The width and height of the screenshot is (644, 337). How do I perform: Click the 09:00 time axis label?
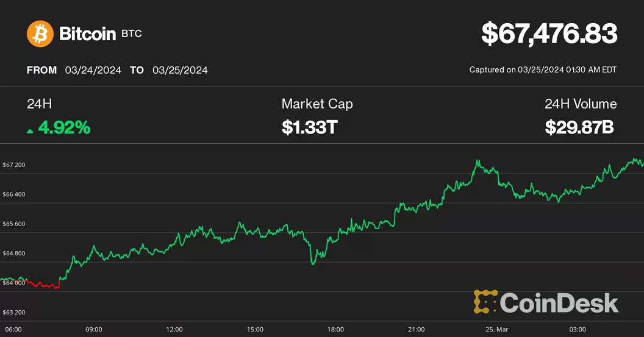click(93, 330)
